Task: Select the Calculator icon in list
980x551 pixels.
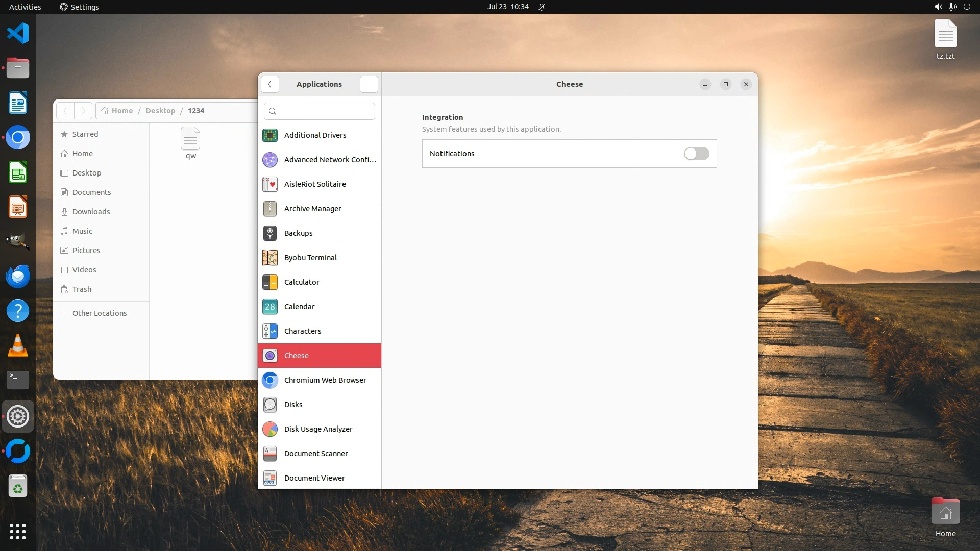Action: tap(269, 282)
